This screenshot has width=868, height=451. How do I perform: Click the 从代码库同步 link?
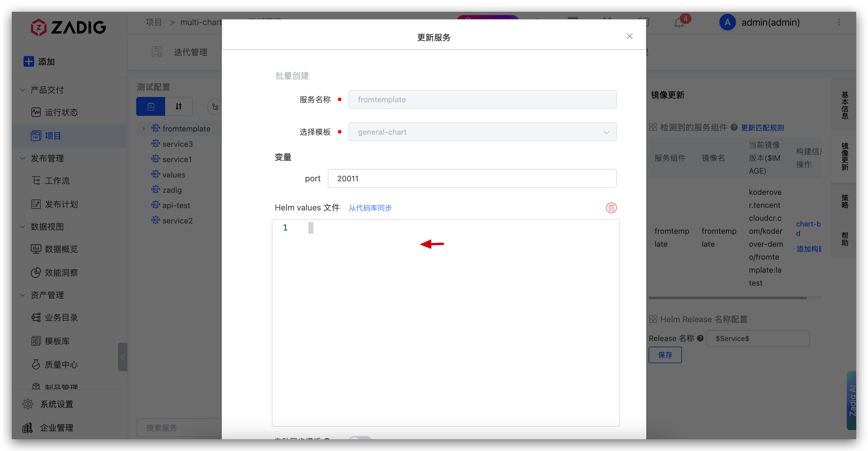(x=370, y=208)
